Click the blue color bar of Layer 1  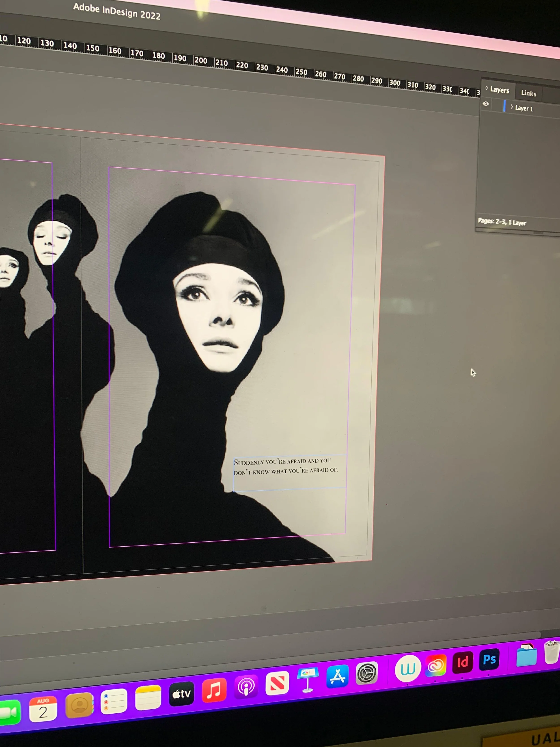point(504,106)
